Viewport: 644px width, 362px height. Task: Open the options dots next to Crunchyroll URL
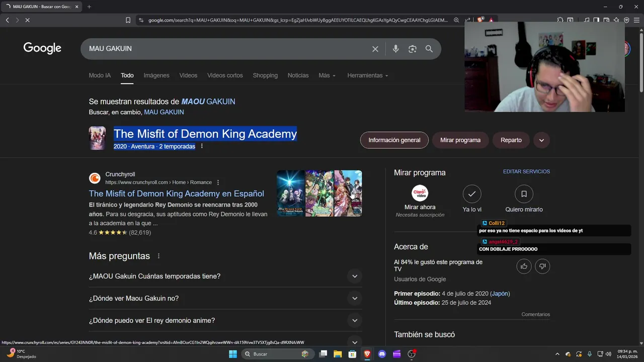click(218, 183)
